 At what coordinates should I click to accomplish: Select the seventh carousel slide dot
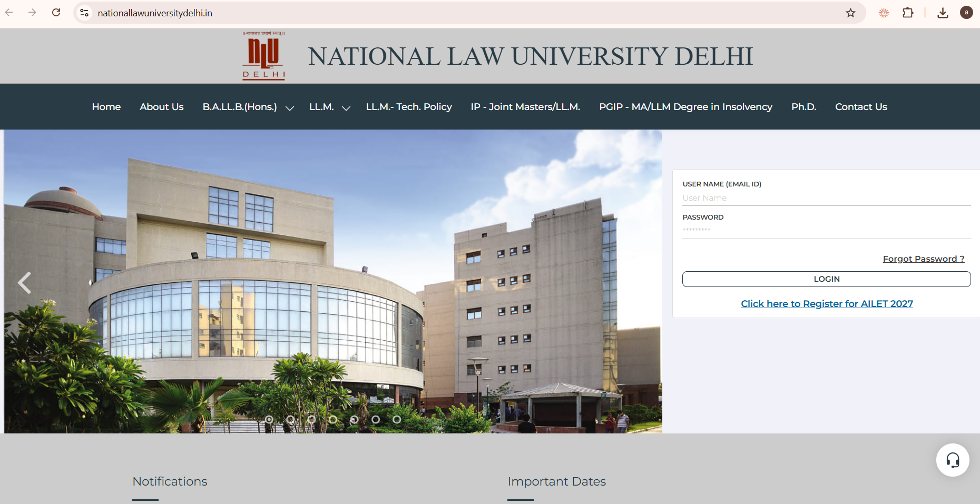(x=397, y=420)
